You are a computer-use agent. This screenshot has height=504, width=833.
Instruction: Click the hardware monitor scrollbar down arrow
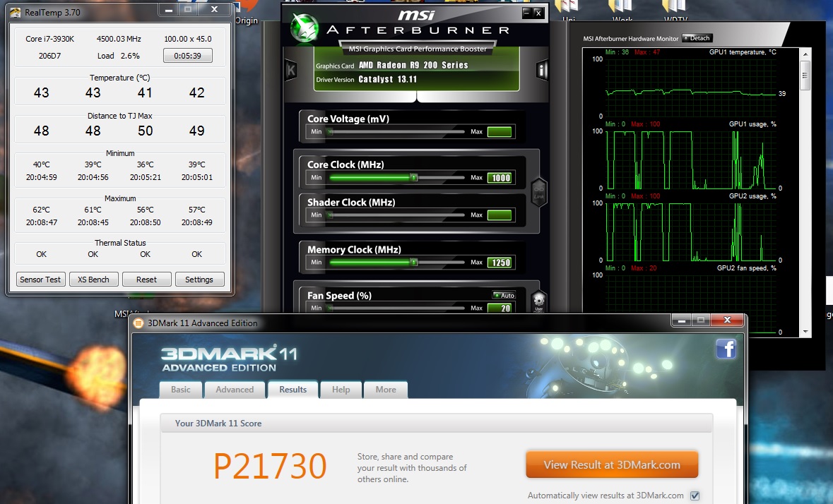[x=805, y=332]
